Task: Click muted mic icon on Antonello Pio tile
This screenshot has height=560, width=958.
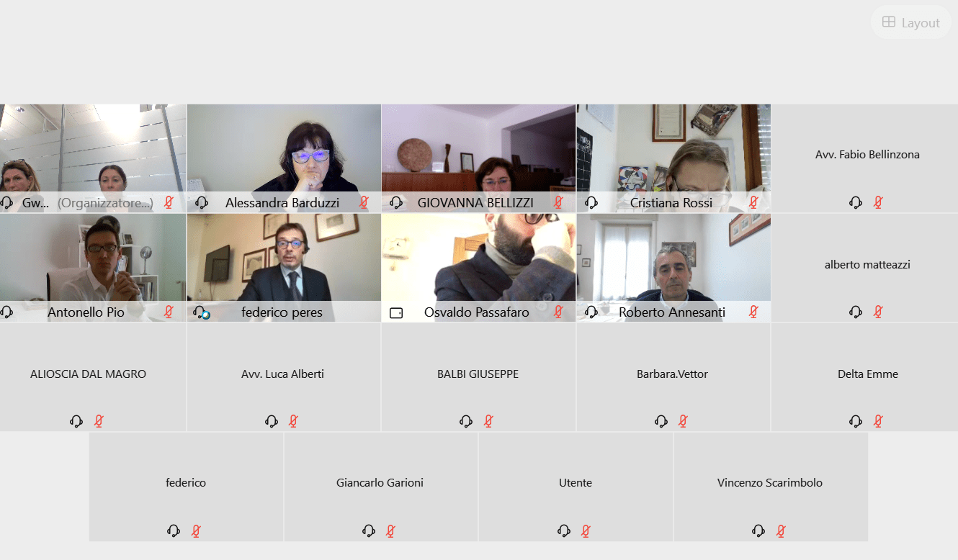Action: pos(169,312)
